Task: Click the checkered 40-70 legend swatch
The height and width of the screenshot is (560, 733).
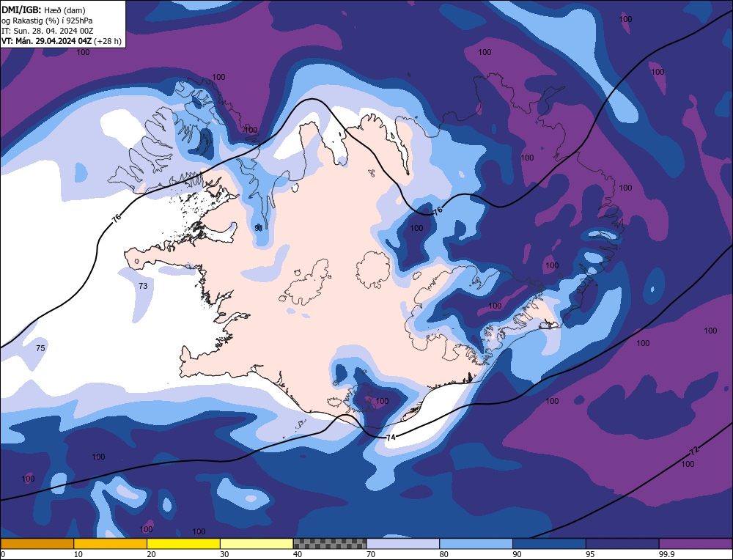Action: [330, 544]
